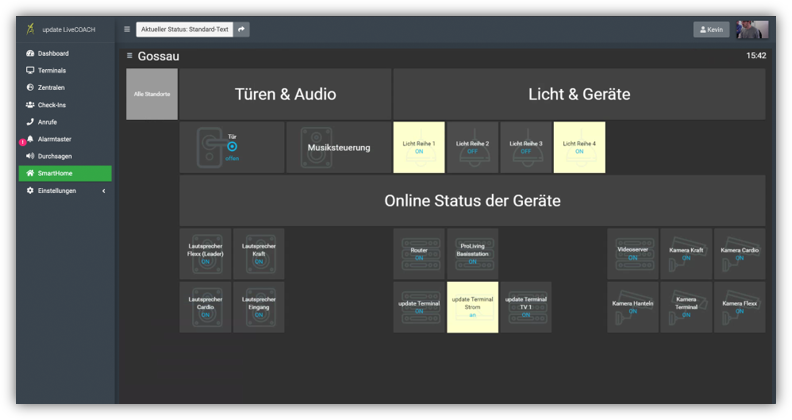The width and height of the screenshot is (792, 420).
Task: Select the Kamera Kraft tile
Action: click(x=686, y=254)
